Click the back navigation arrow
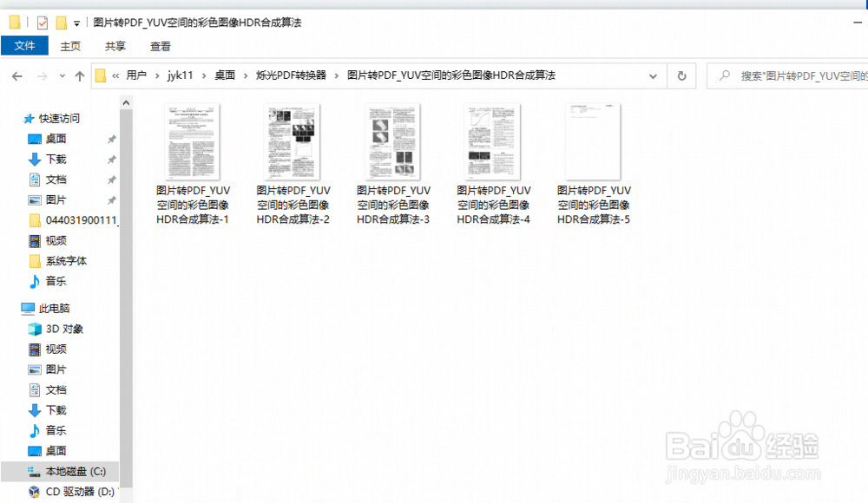 [16, 75]
